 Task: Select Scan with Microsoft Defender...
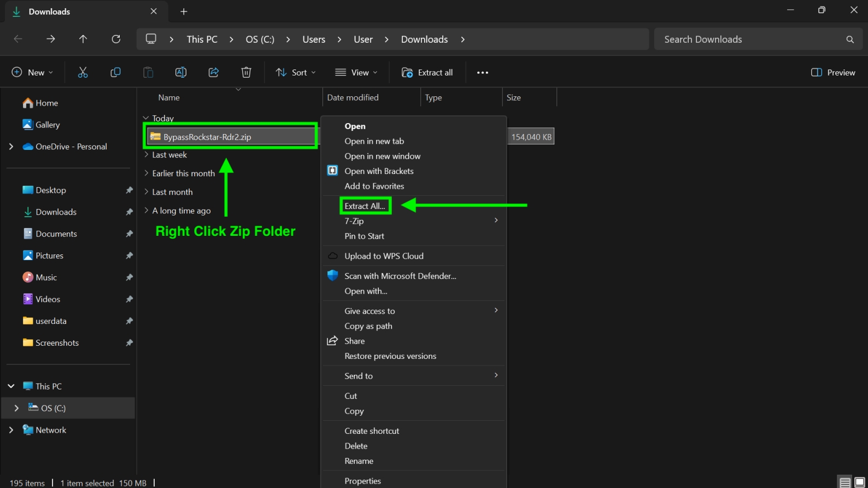[x=414, y=276]
